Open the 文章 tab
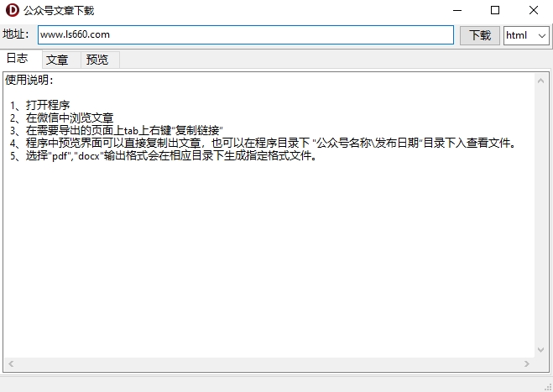Screen dimensions: 553x392 [x=57, y=60]
